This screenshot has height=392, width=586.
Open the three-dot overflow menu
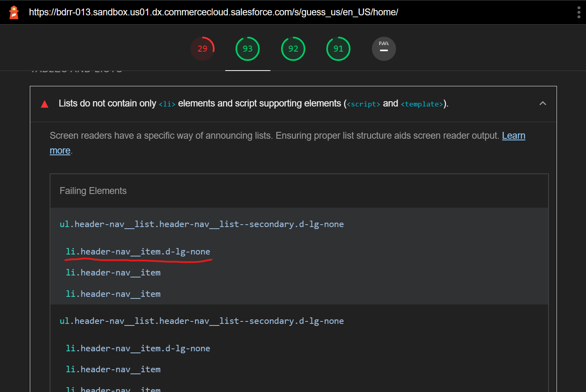[578, 12]
